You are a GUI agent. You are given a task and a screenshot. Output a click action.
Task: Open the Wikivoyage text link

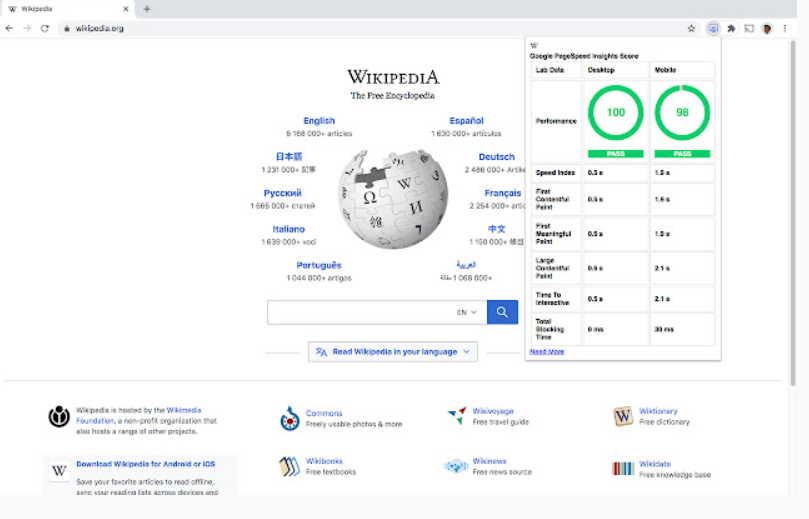(493, 411)
